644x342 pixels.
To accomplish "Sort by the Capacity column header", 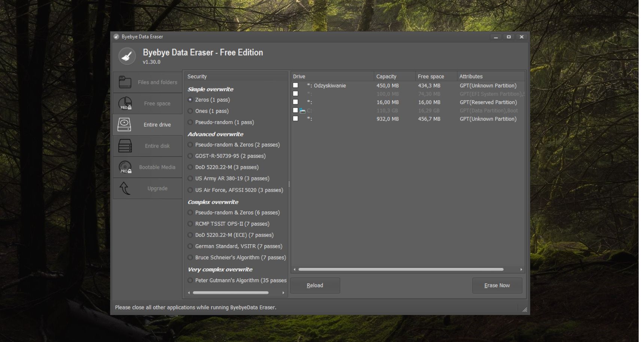I will 395,76.
